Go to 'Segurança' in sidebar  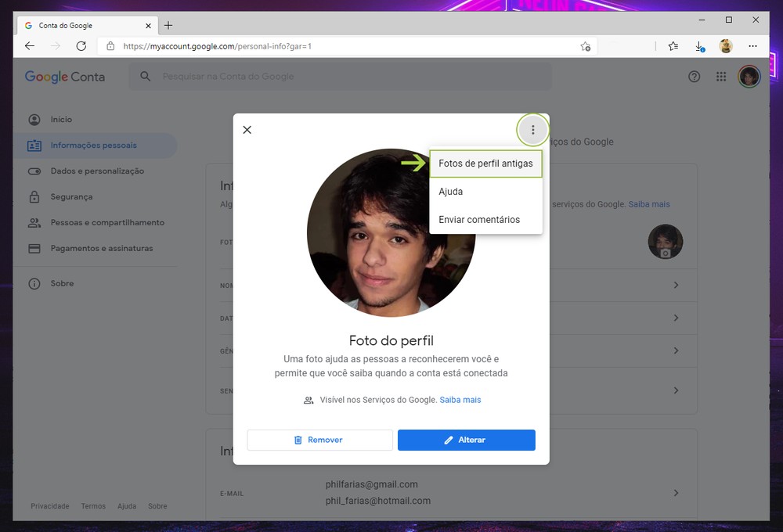coord(71,197)
